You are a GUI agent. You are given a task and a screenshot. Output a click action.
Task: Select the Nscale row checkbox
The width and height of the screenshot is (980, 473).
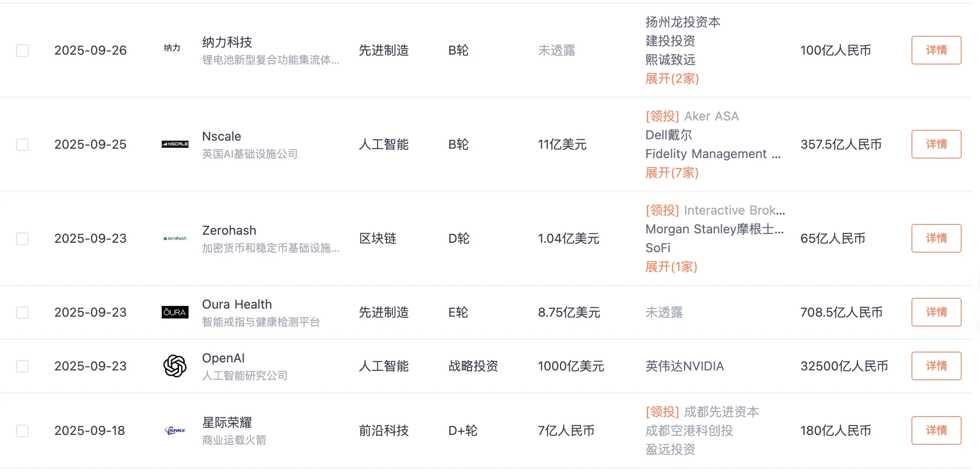(x=22, y=145)
